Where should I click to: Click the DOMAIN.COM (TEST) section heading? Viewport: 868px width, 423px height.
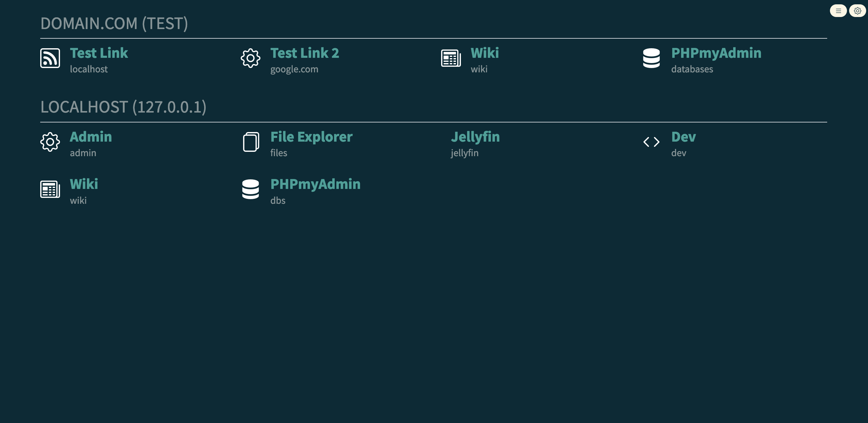[114, 23]
